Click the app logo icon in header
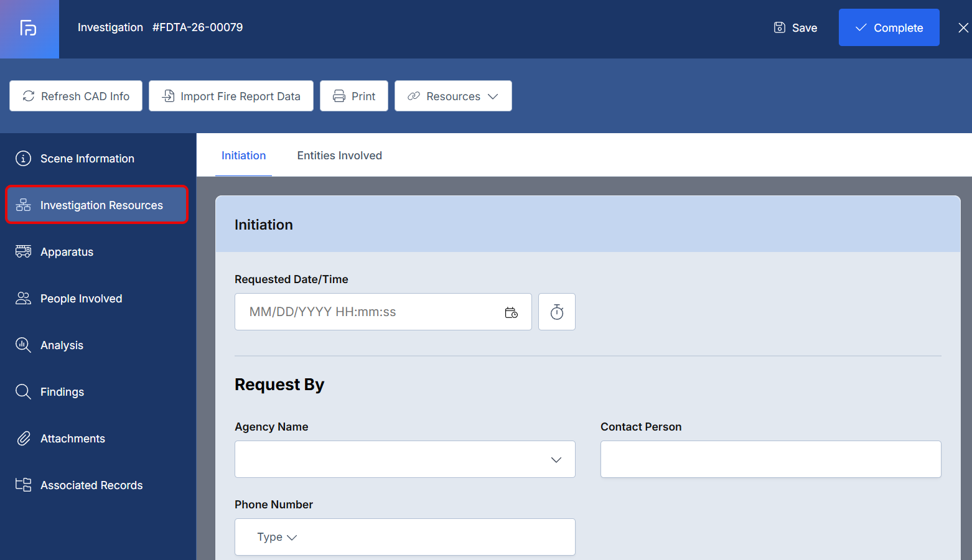972x560 pixels. click(x=29, y=28)
